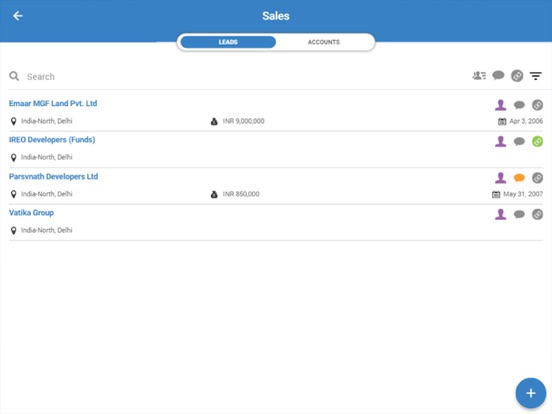Click India-North, Delhi under Vatika Group
Image resolution: width=552 pixels, height=414 pixels.
[46, 230]
